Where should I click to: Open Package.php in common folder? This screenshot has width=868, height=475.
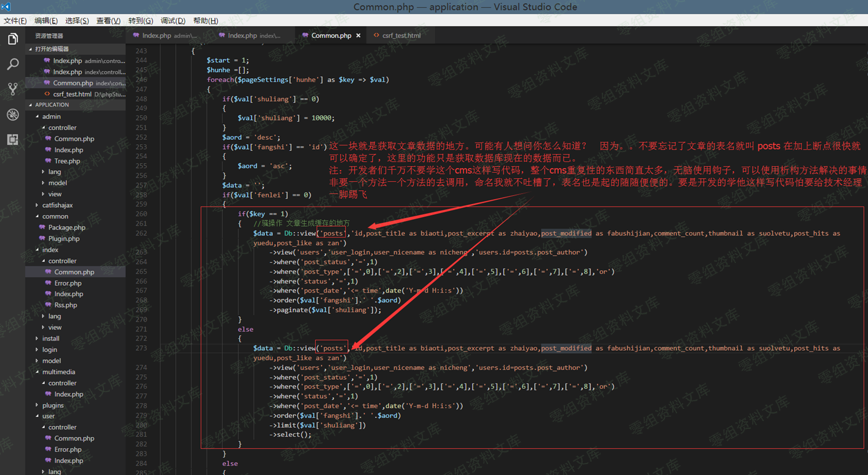[67, 228]
